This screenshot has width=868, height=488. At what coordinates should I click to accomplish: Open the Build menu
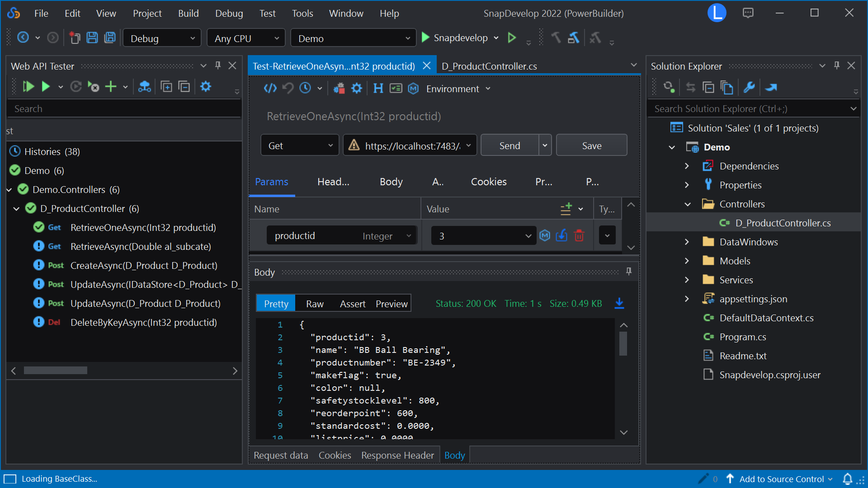click(188, 14)
